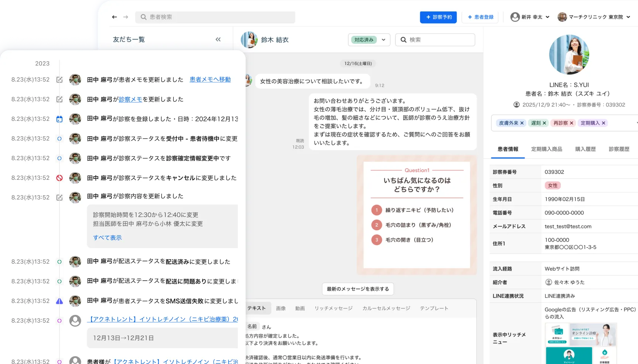Click warning icon on SMS送信失敗 row
Screen dimensions: 638x364
tap(59, 301)
